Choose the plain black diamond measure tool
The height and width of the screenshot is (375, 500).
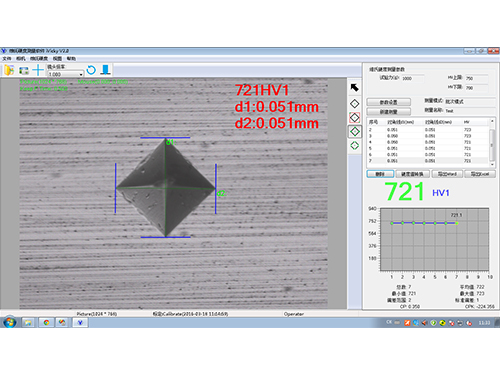(x=354, y=104)
